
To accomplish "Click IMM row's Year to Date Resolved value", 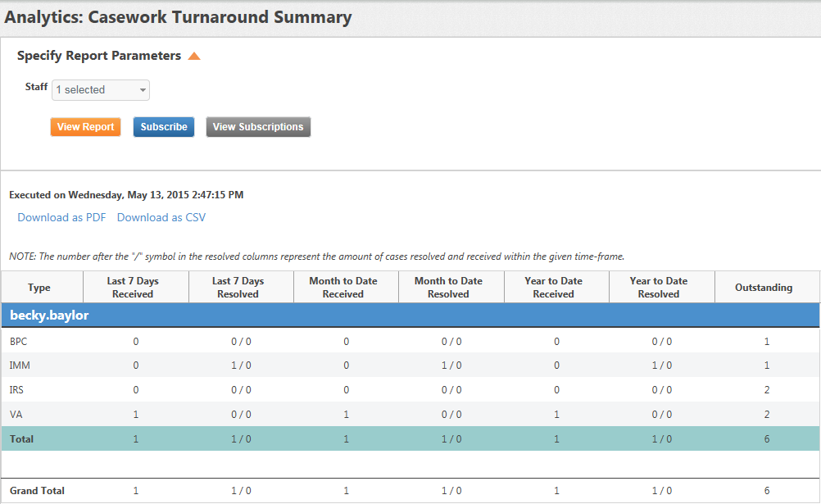I will click(662, 366).
